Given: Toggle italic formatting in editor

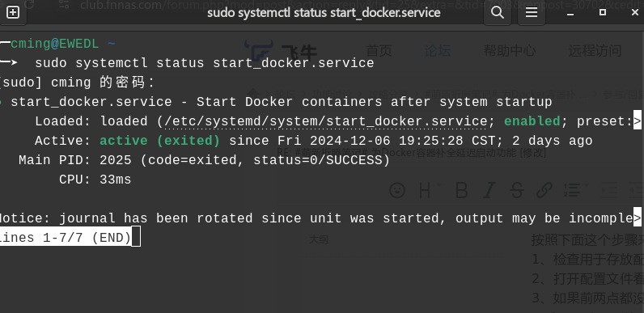Looking at the screenshot, I should 489,190.
